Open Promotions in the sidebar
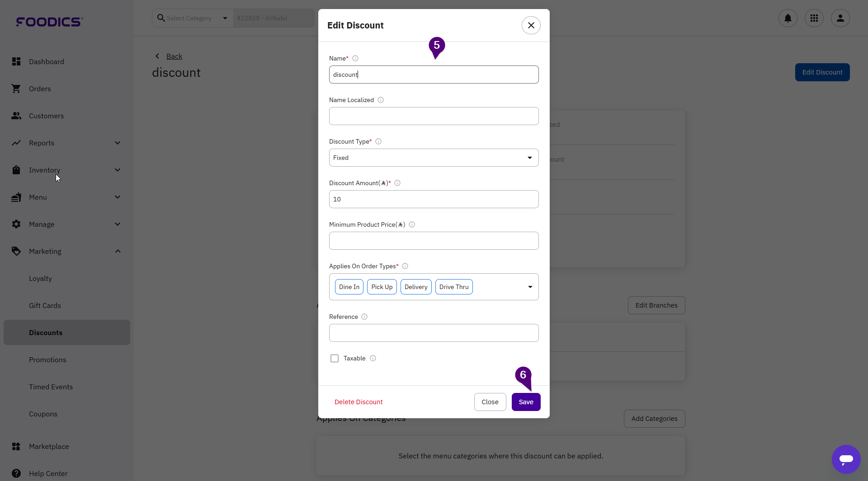 47,360
